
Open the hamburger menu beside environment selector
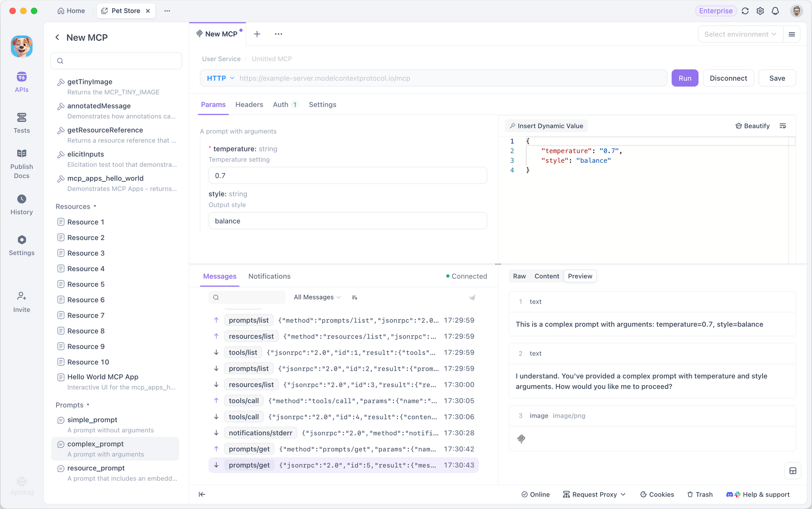click(792, 34)
